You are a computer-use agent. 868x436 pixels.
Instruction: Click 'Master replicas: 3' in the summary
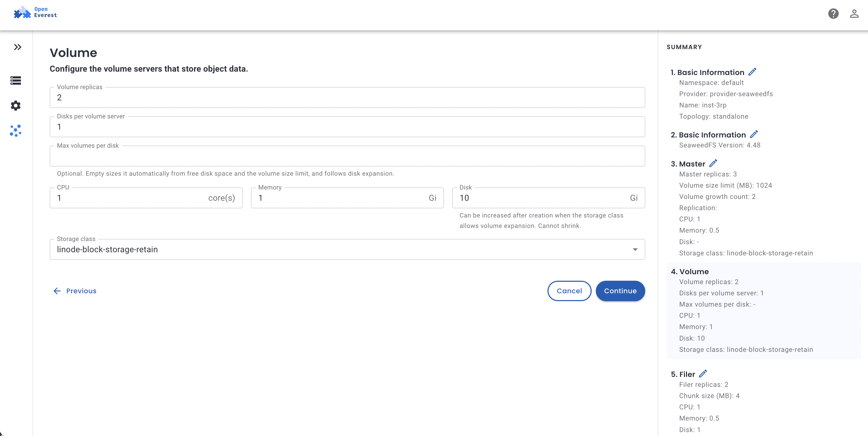[x=708, y=174]
